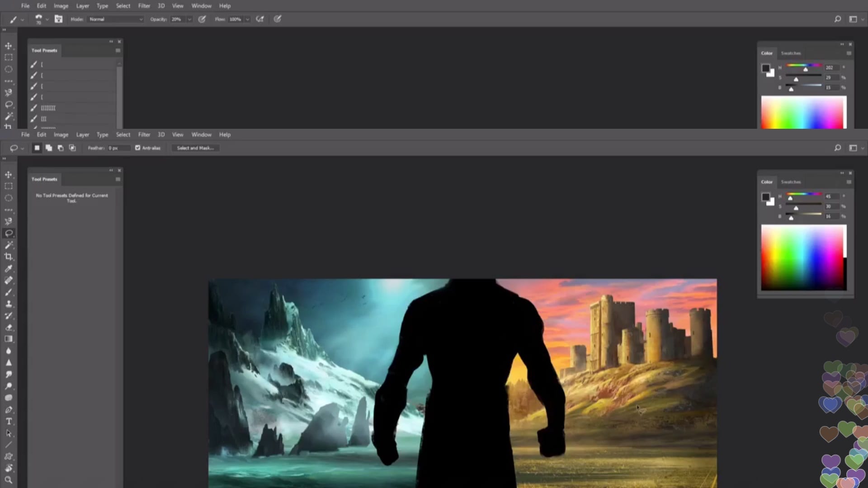
Task: Toggle airbrush build-up next to Flow
Action: pyautogui.click(x=260, y=19)
